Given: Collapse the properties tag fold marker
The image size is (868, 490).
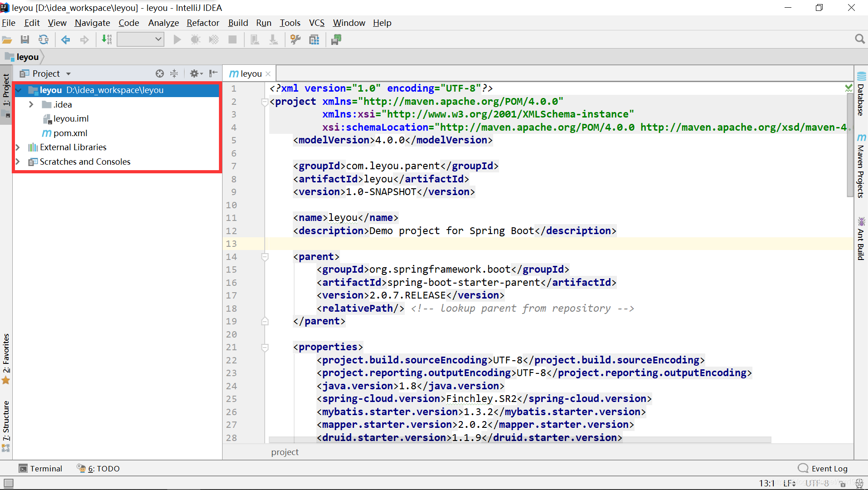Looking at the screenshot, I should coord(265,348).
